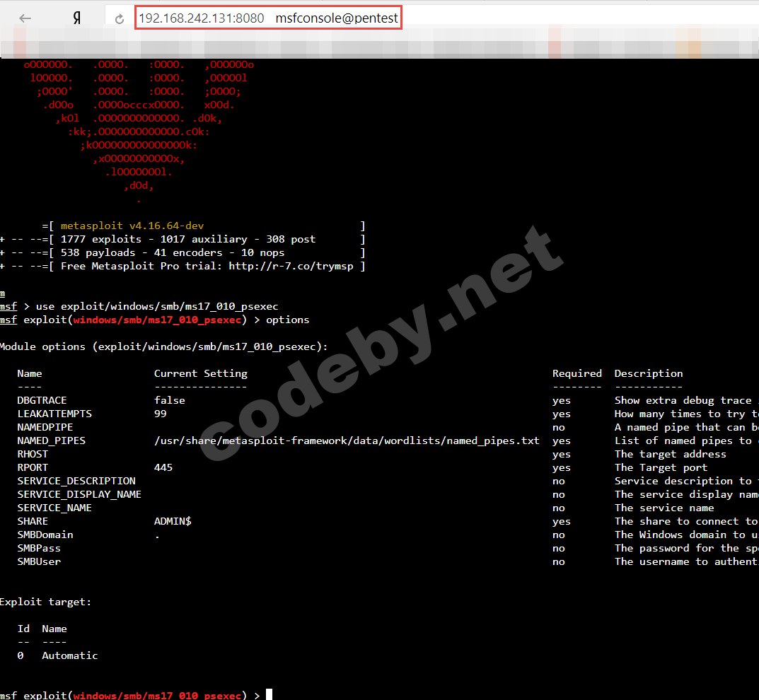This screenshot has height=700, width=759.
Task: Click the DBGTRACE option name
Action: (x=42, y=400)
